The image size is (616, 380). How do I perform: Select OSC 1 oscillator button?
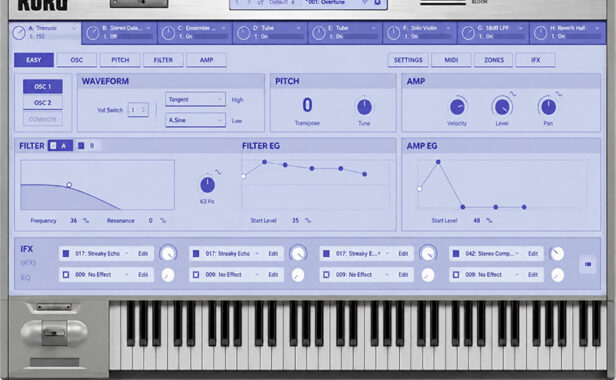tap(42, 86)
